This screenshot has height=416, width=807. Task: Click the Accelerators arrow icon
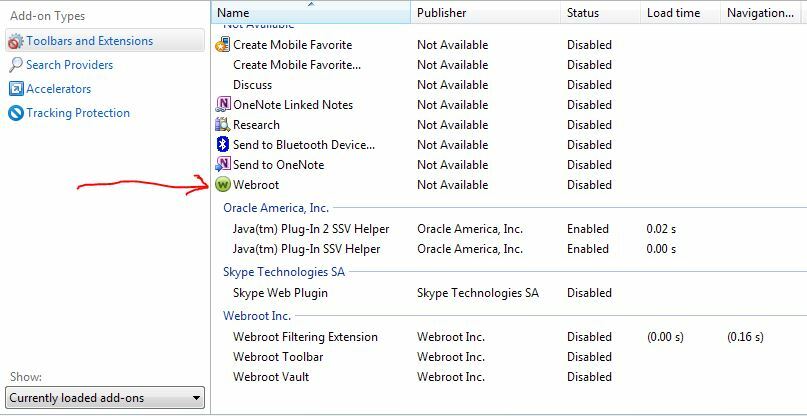[x=16, y=89]
